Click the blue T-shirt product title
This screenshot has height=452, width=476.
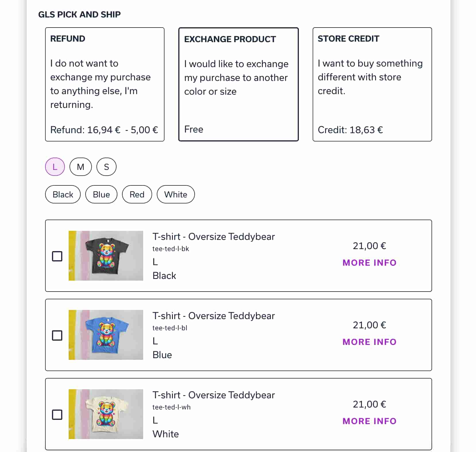click(214, 316)
